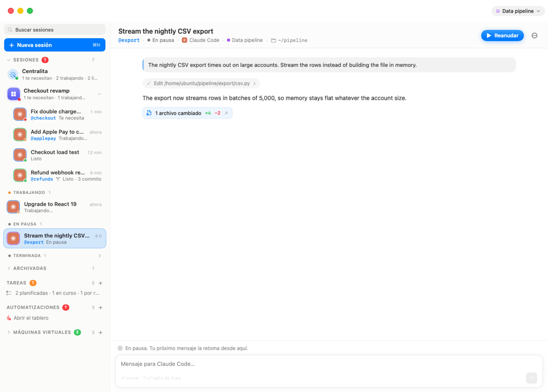Open changed file diff arrow icon

tap(226, 113)
